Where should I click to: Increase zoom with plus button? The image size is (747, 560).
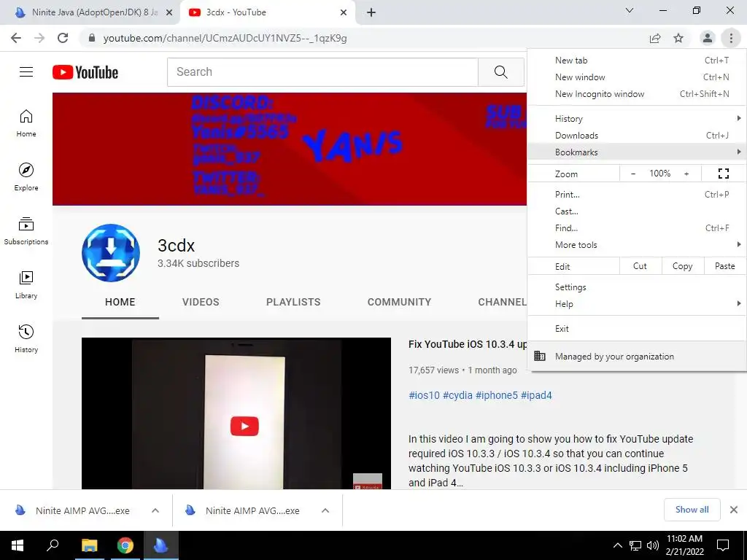tap(686, 174)
